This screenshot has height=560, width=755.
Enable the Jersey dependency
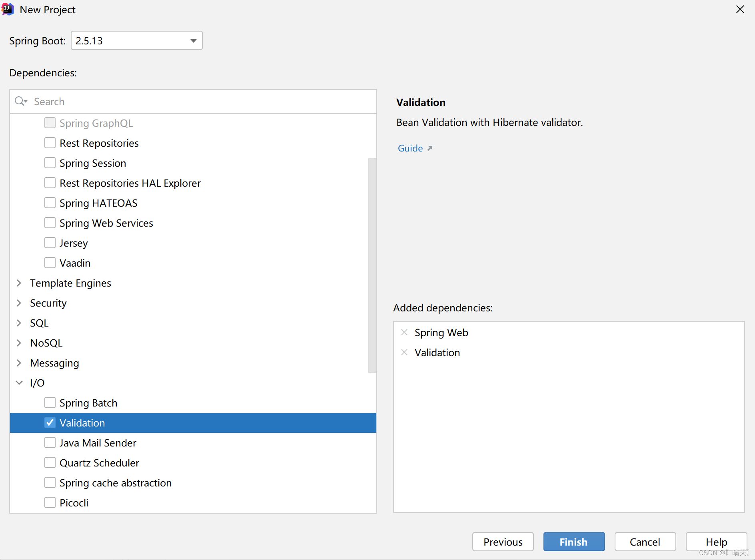point(50,243)
